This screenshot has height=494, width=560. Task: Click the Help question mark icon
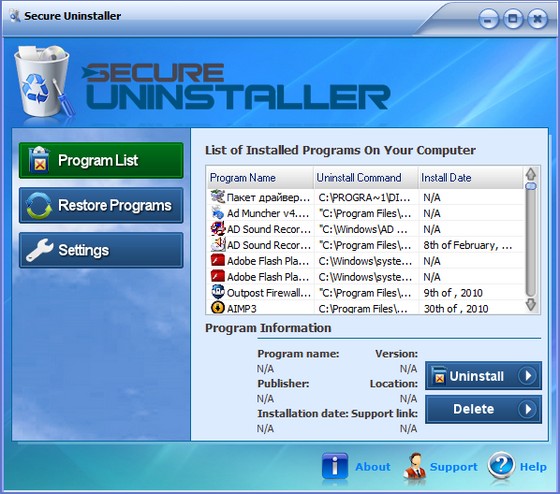tap(501, 465)
